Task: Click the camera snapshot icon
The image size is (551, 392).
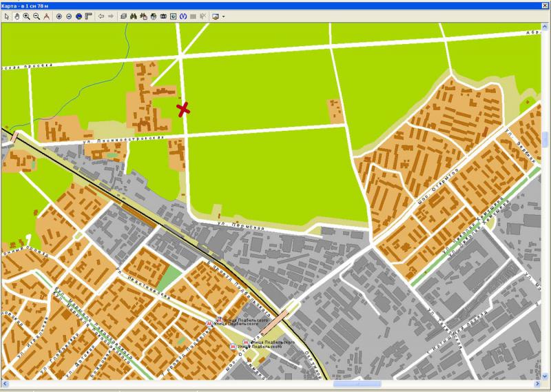Action: coord(163,17)
